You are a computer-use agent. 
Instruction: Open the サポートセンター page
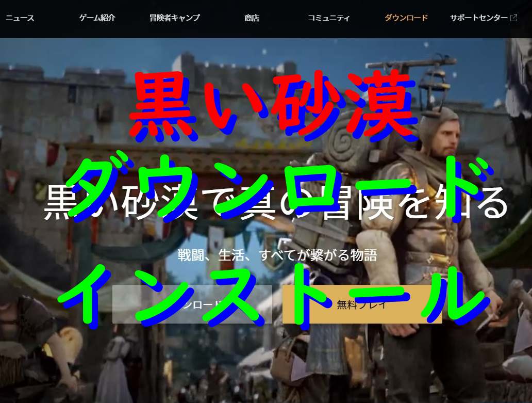click(478, 17)
